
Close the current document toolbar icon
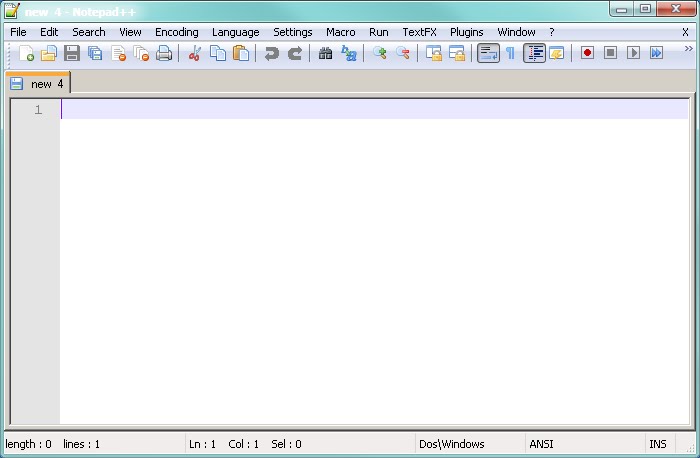click(x=118, y=53)
